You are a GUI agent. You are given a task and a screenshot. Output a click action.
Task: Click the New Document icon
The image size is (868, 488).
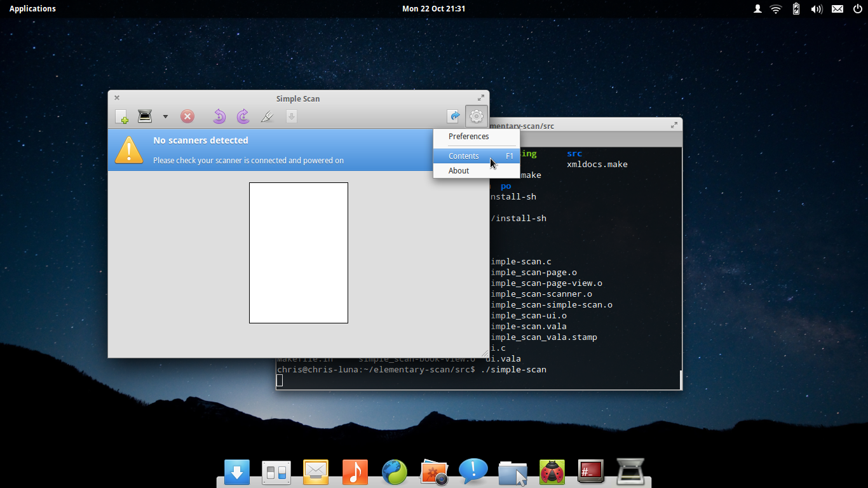click(121, 116)
